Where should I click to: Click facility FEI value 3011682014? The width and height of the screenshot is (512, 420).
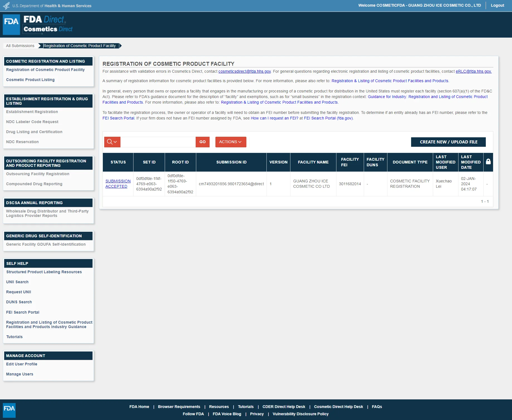click(350, 184)
